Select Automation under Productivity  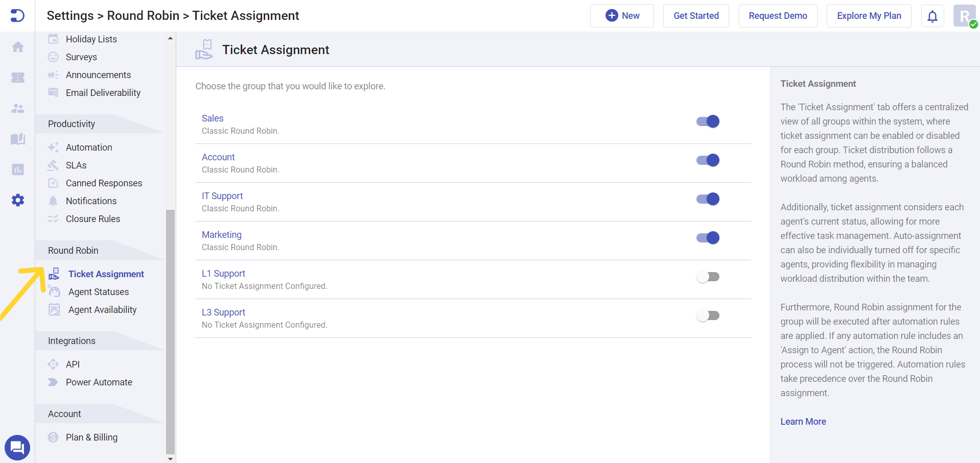[89, 147]
